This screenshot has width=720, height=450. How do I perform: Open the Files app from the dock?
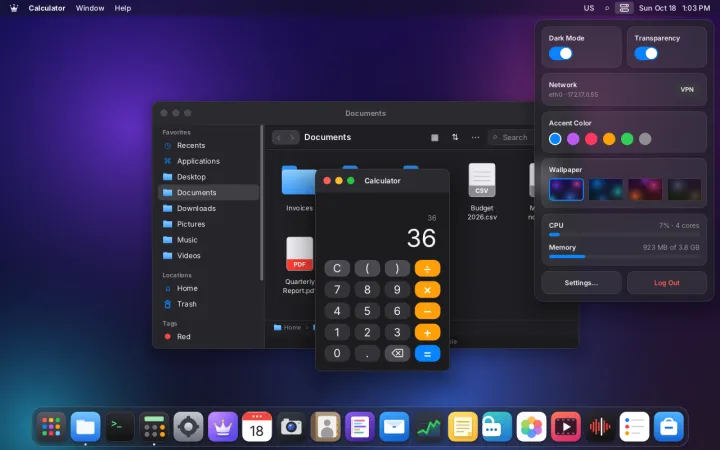(x=85, y=427)
